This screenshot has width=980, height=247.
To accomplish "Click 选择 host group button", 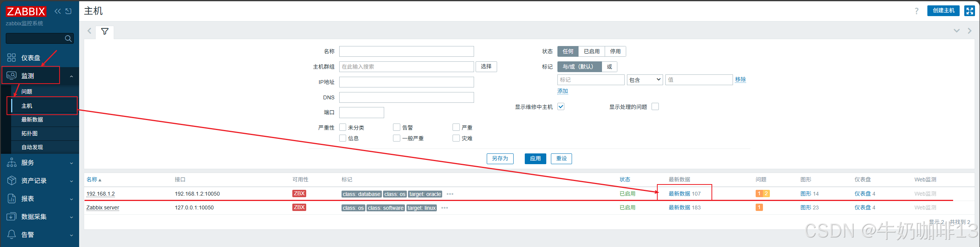I will (x=486, y=67).
